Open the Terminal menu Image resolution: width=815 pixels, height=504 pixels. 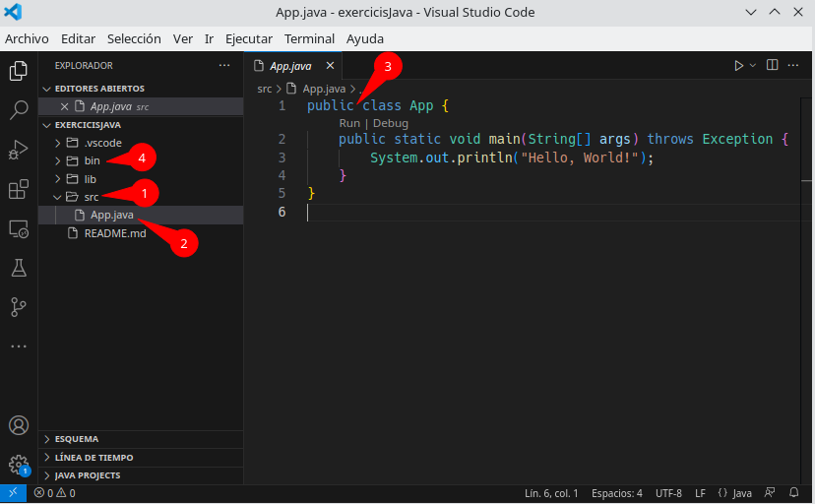tap(309, 39)
